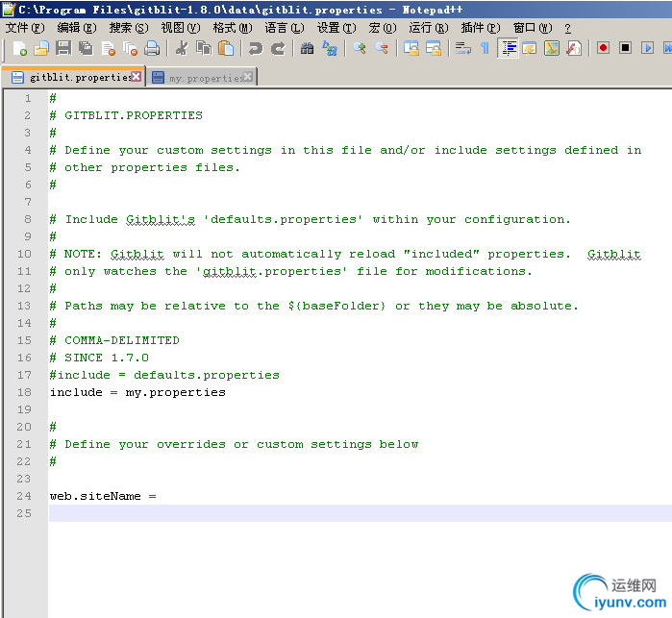Open the 格式(M) menu
Viewport: 672px width, 618px height.
pyautogui.click(x=233, y=28)
